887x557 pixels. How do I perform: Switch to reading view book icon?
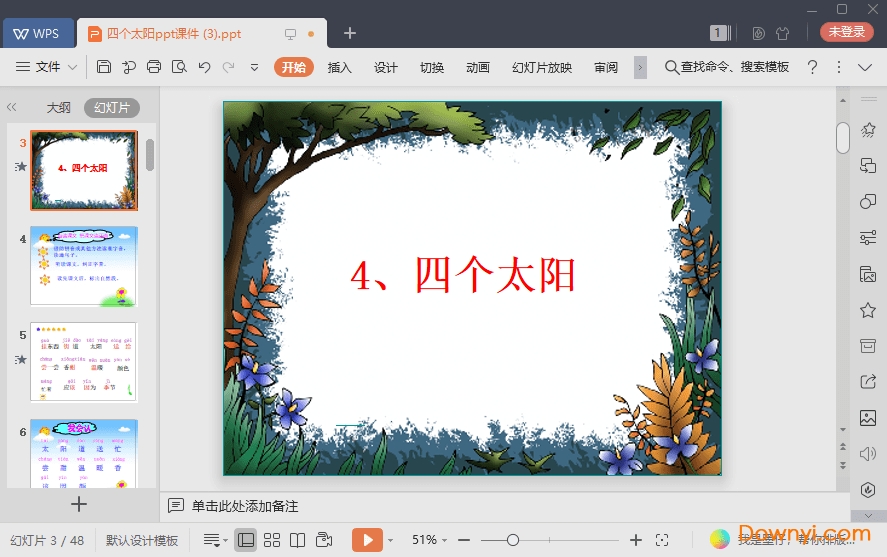click(298, 540)
